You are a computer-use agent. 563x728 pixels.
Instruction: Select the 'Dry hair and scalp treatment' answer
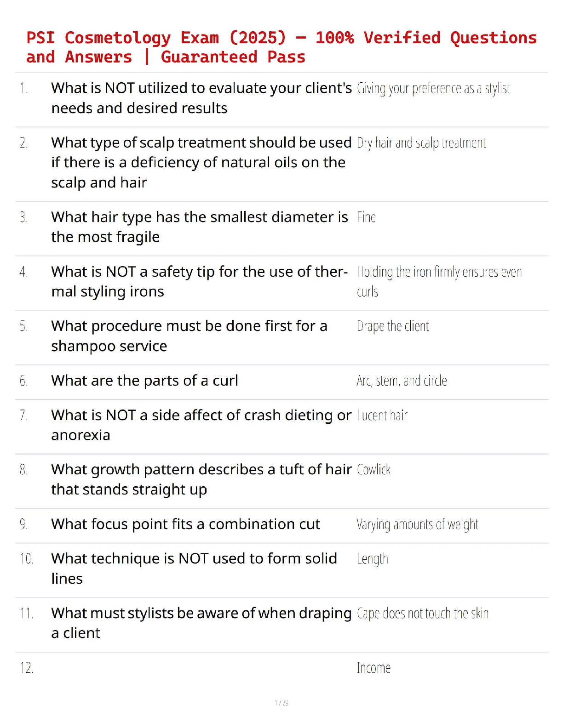421,143
